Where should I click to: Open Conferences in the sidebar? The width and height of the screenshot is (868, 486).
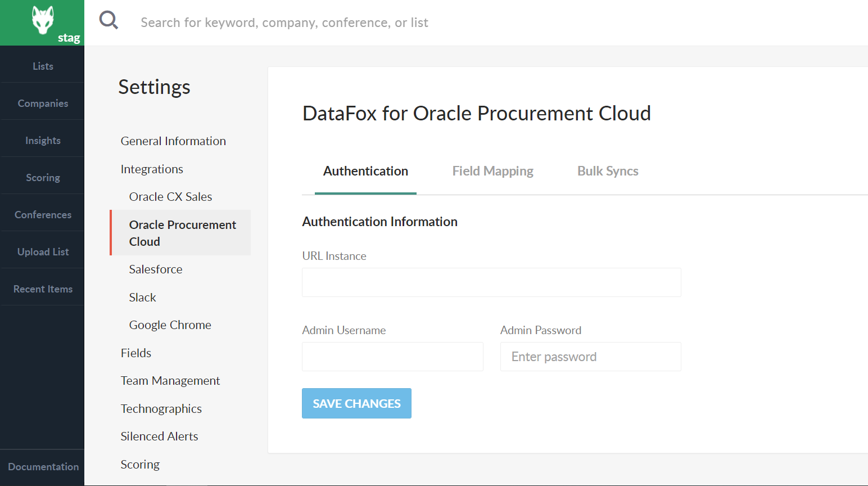click(x=43, y=215)
